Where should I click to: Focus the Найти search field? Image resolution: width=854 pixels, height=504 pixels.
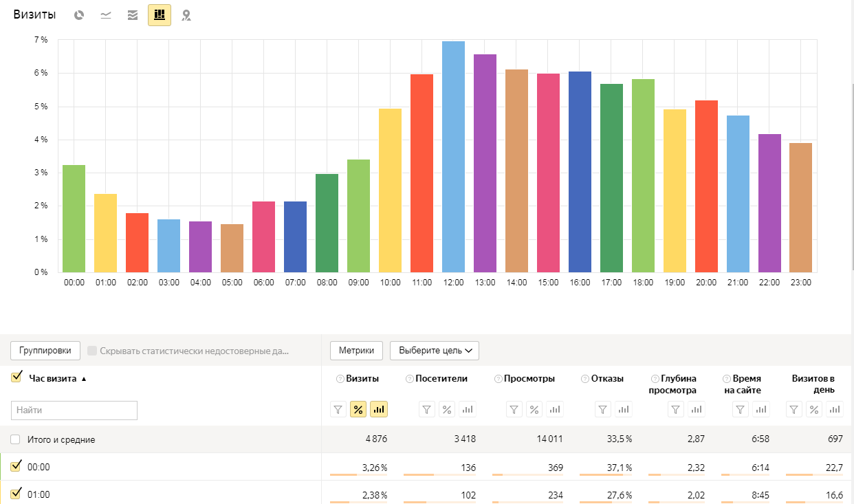[x=74, y=410]
